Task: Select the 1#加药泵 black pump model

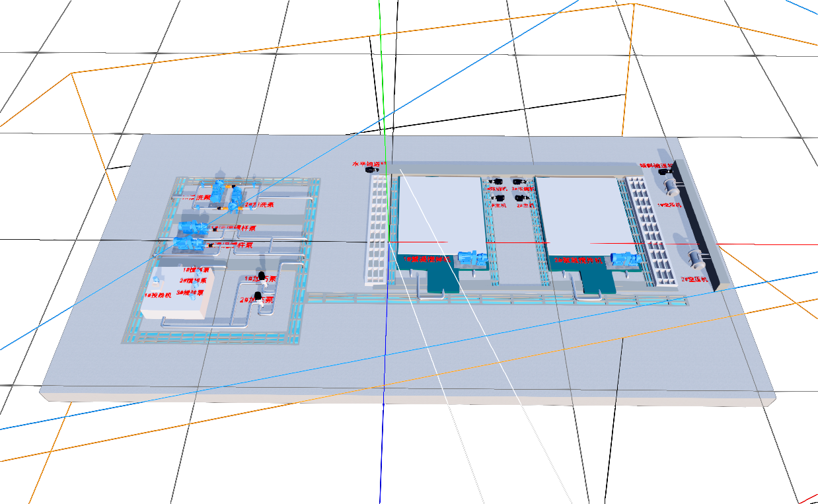Action: [262, 275]
